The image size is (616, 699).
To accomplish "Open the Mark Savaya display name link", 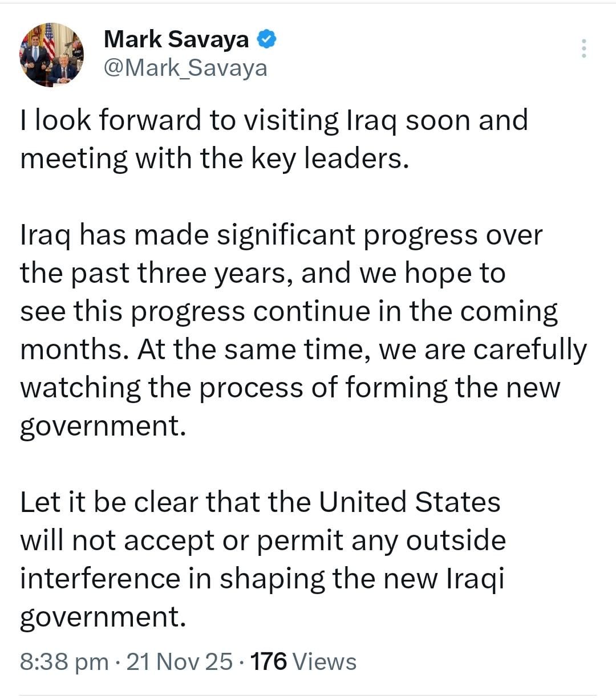I will pyautogui.click(x=176, y=39).
